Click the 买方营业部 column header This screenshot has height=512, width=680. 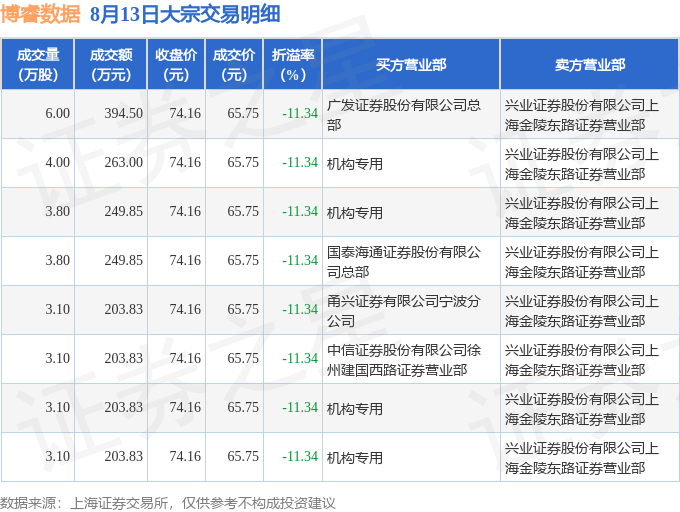411,64
